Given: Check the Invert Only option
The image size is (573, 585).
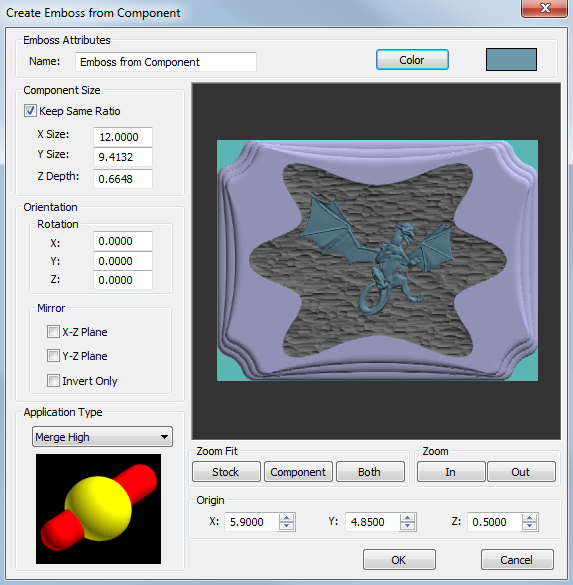Looking at the screenshot, I should pos(53,381).
